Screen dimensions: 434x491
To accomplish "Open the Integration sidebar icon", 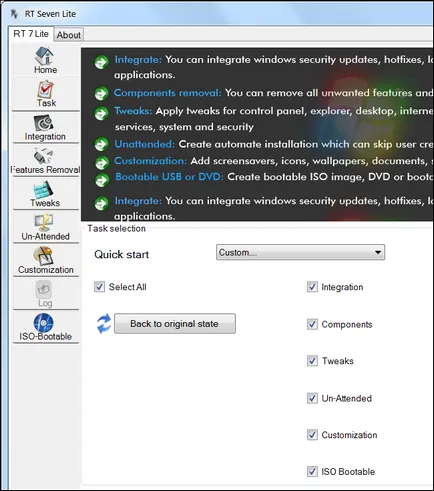I will pyautogui.click(x=43, y=123).
